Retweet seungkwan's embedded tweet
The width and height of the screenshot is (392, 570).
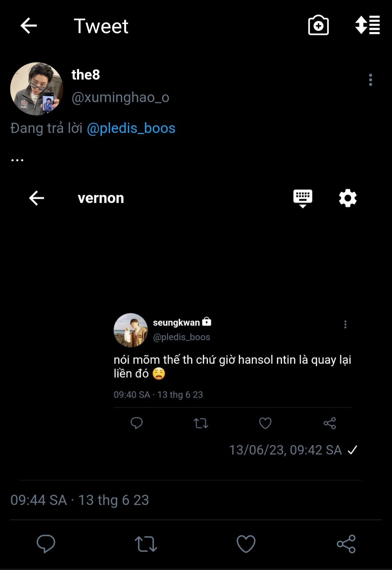[x=201, y=423]
